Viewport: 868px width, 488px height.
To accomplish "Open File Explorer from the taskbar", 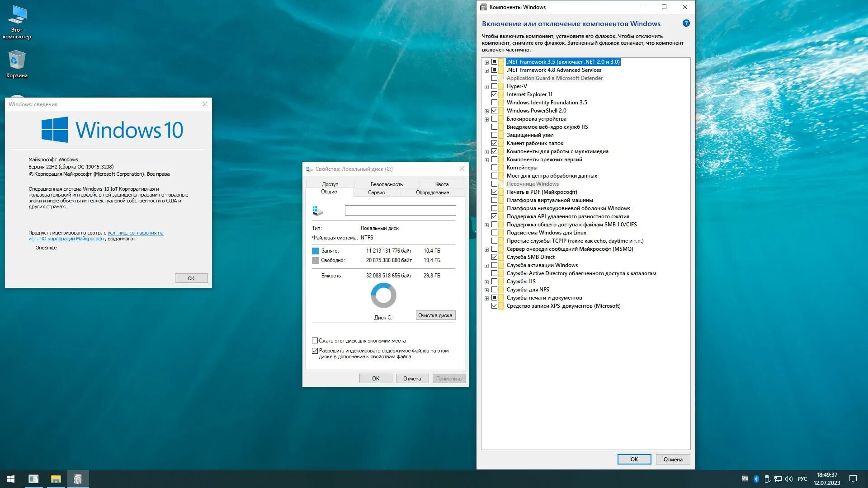I will (56, 479).
